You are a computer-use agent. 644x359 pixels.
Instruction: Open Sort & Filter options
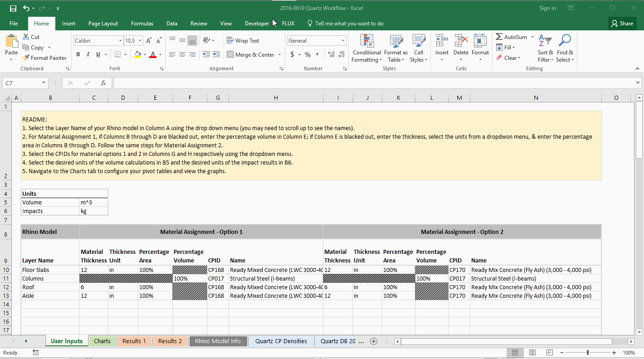pyautogui.click(x=546, y=48)
